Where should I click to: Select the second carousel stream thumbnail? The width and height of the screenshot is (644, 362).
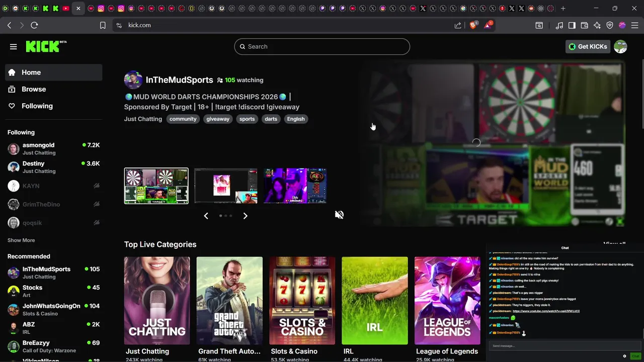[x=226, y=186]
